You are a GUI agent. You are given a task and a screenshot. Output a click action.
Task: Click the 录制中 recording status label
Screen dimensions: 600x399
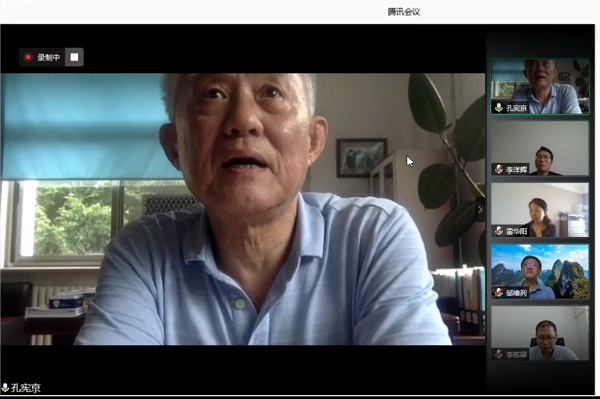(49, 57)
